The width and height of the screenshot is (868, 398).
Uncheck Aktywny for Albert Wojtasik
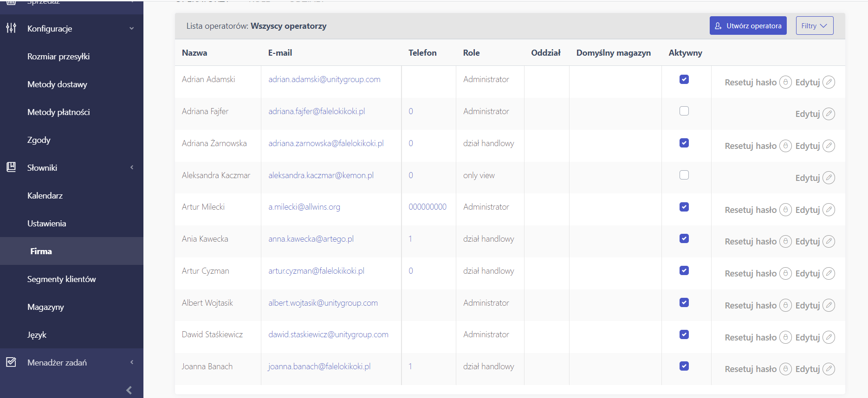pyautogui.click(x=684, y=302)
